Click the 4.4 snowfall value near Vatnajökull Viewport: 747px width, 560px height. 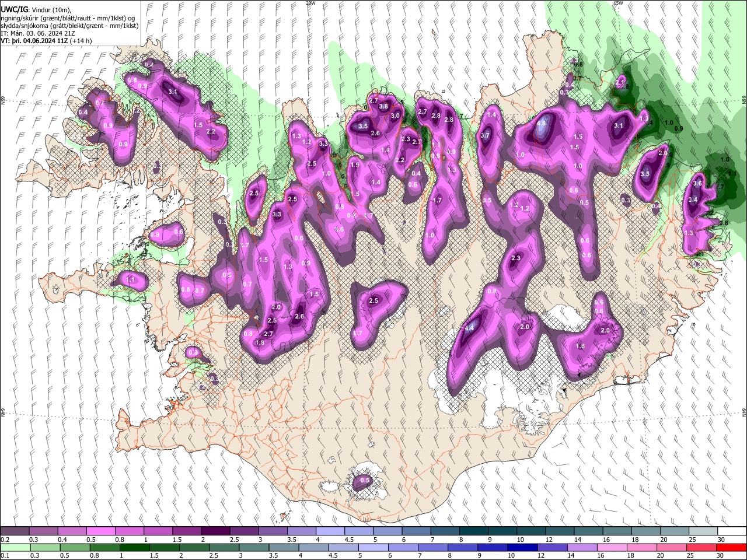pyautogui.click(x=469, y=328)
